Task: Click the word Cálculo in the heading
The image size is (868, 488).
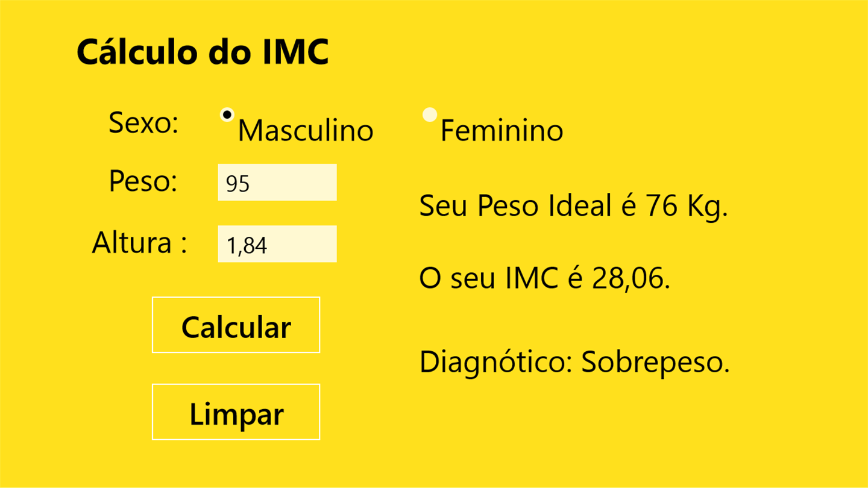Action: tap(137, 52)
